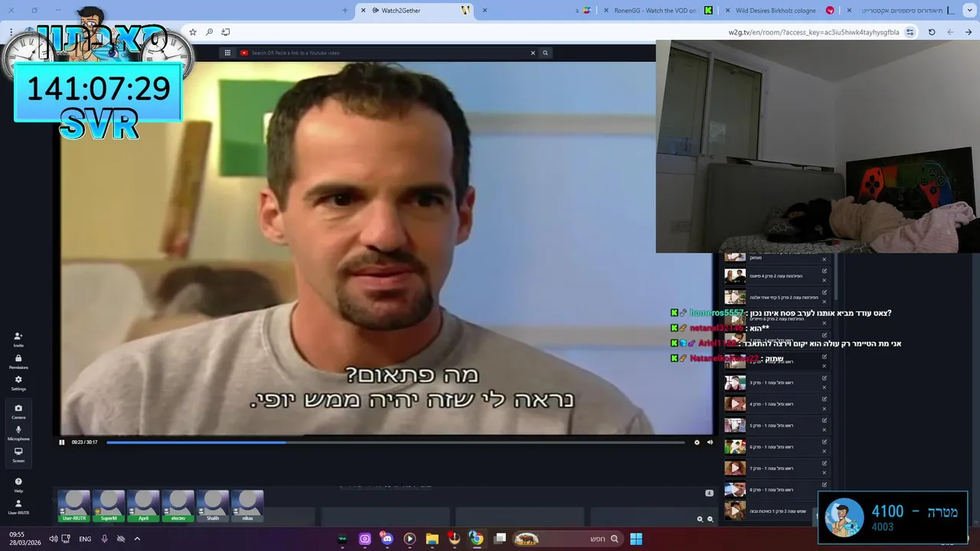Play the playlist item for episode 4
Screen dimensions: 980x551
(x=735, y=403)
